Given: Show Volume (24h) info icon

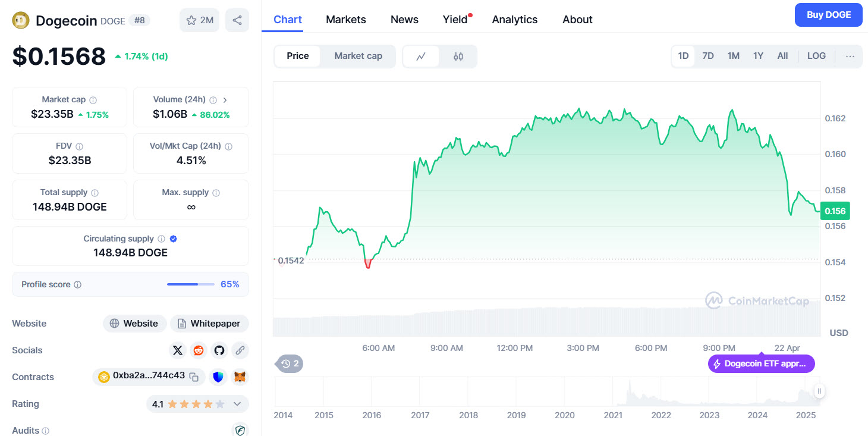Looking at the screenshot, I should [213, 100].
